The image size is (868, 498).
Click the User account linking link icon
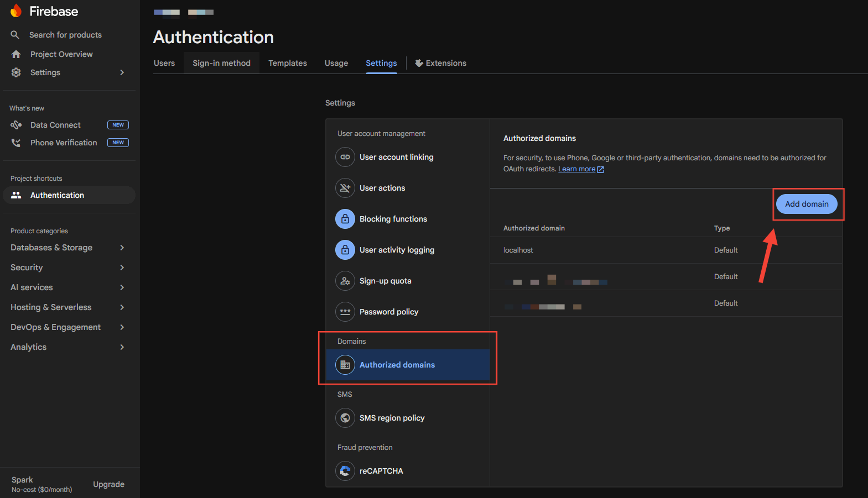[x=345, y=157]
